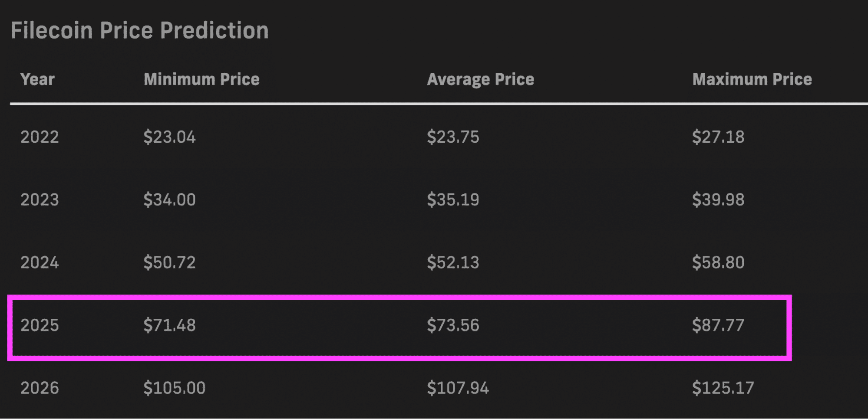Click the $23.04 minimum price value
This screenshot has height=419, width=868.
(170, 137)
